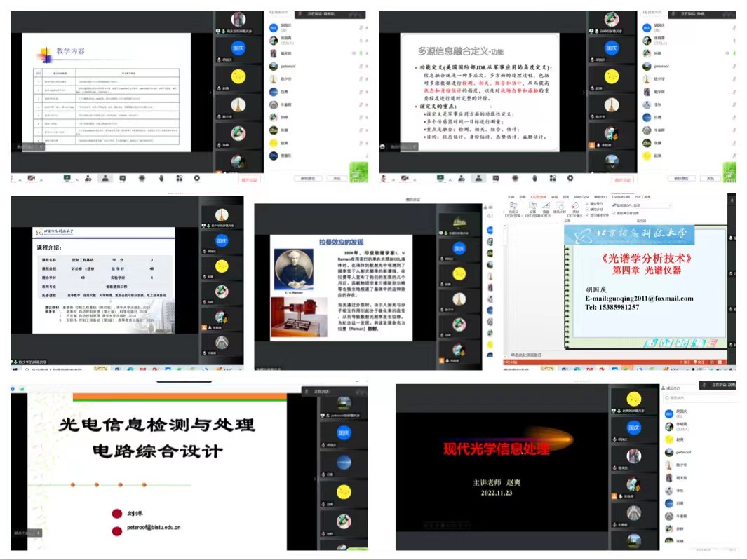Click 设置幻灯片放映 icon in PowerPoint ribbon
The width and height of the screenshot is (747, 560).
click(532, 210)
